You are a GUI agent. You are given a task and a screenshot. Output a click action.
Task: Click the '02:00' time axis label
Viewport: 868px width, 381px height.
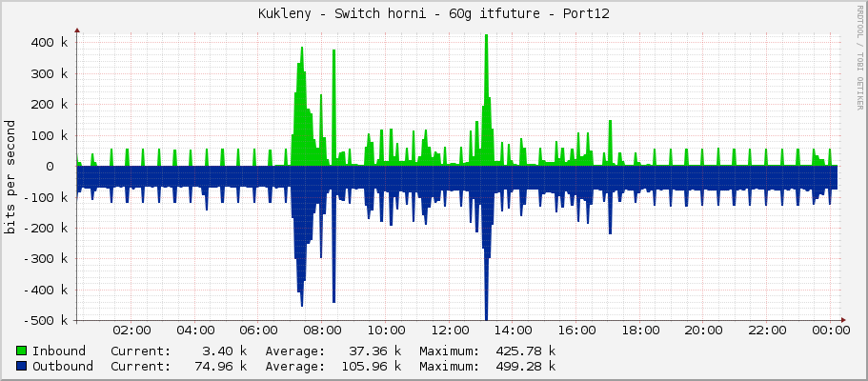pos(131,331)
